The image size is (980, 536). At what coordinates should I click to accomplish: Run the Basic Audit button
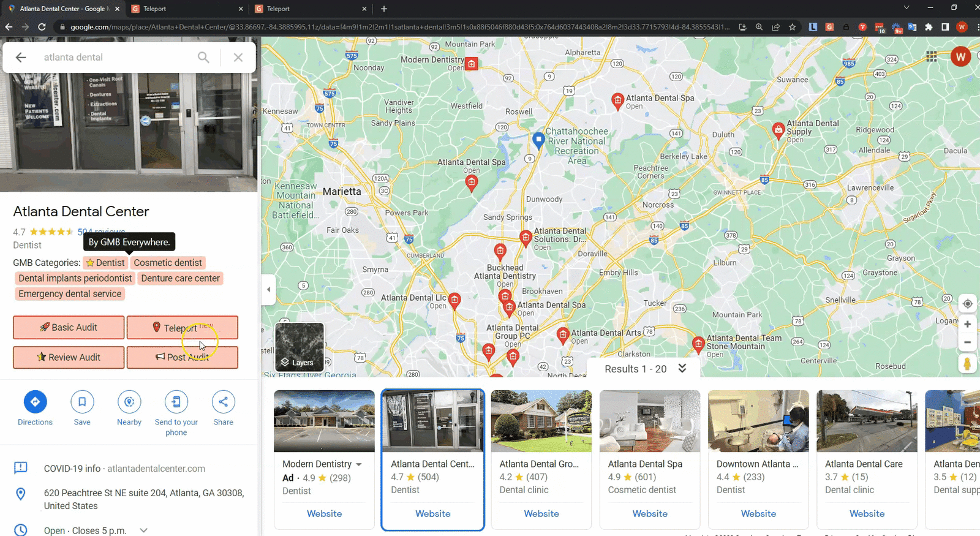[69, 327]
